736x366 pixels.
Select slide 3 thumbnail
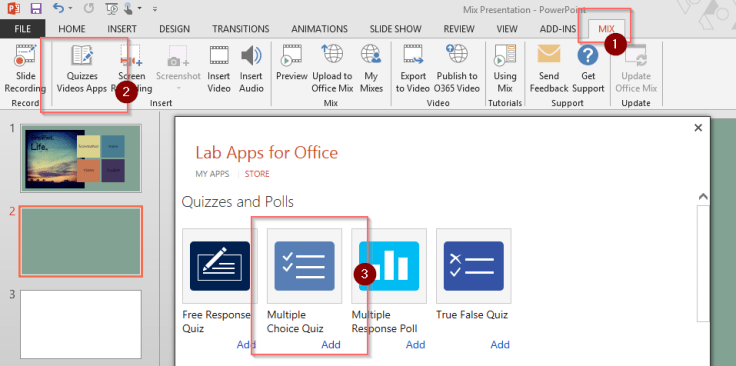point(81,324)
